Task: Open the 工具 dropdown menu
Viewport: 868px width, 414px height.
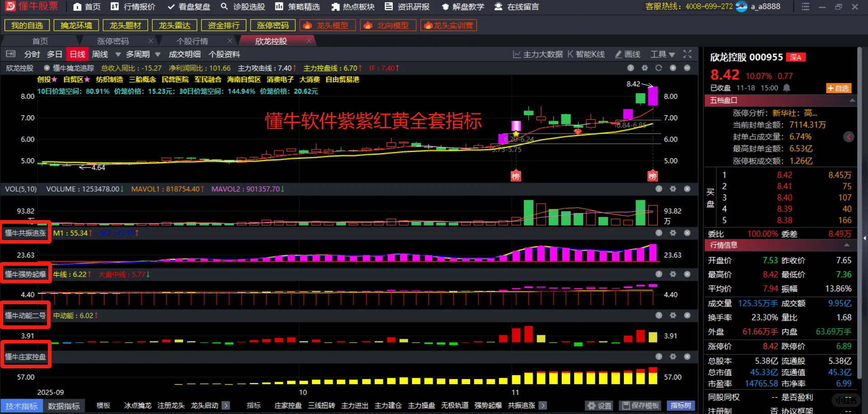Action: pos(662,54)
